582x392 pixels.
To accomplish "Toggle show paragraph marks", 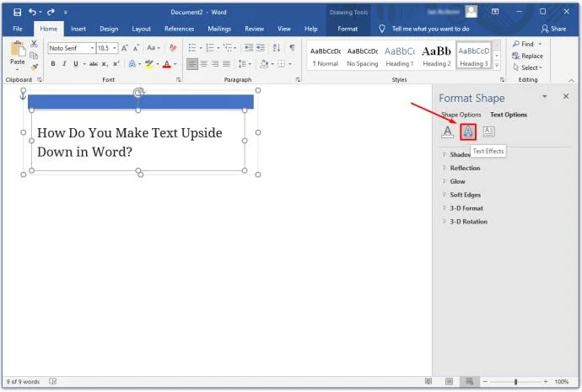I will 293,47.
